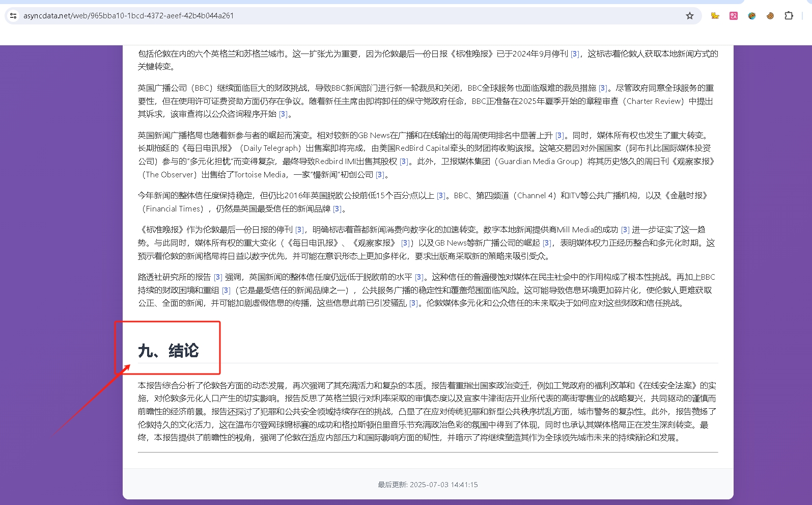The height and width of the screenshot is (505, 812).
Task: Select the words Financial Times
Action: 173,209
